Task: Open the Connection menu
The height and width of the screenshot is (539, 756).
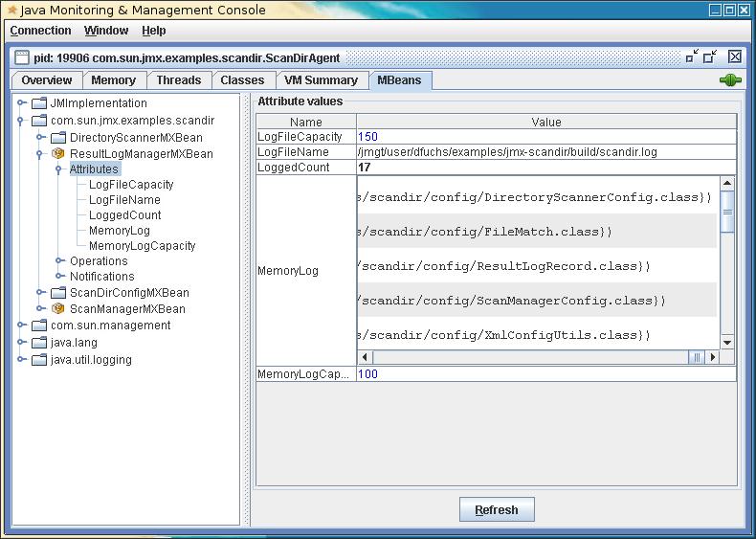Action: [40, 31]
